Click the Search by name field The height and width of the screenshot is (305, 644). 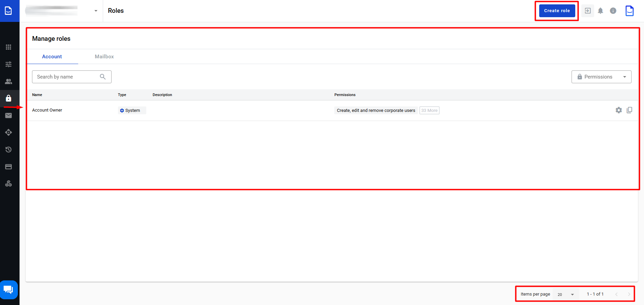pyautogui.click(x=67, y=77)
